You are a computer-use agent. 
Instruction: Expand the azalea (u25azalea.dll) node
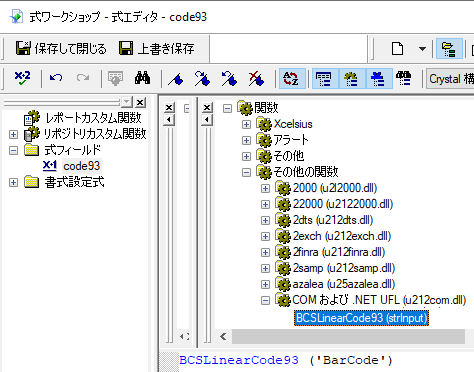265,284
